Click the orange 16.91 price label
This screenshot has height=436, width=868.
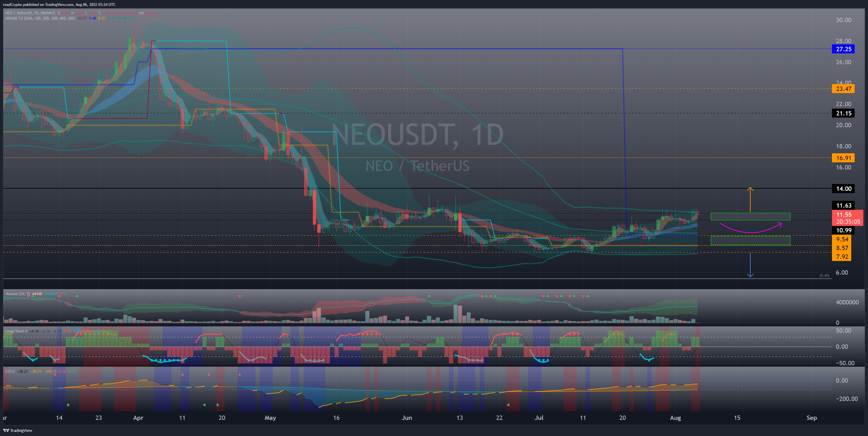[x=843, y=158]
